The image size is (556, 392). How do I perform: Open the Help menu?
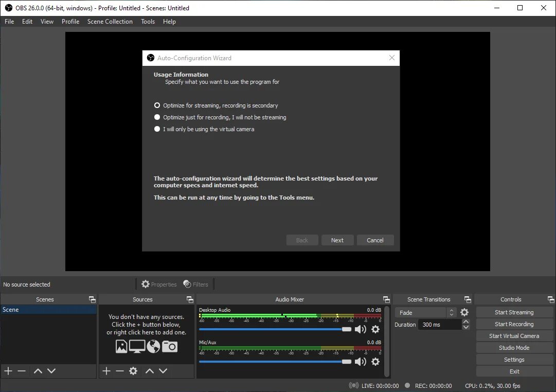169,22
